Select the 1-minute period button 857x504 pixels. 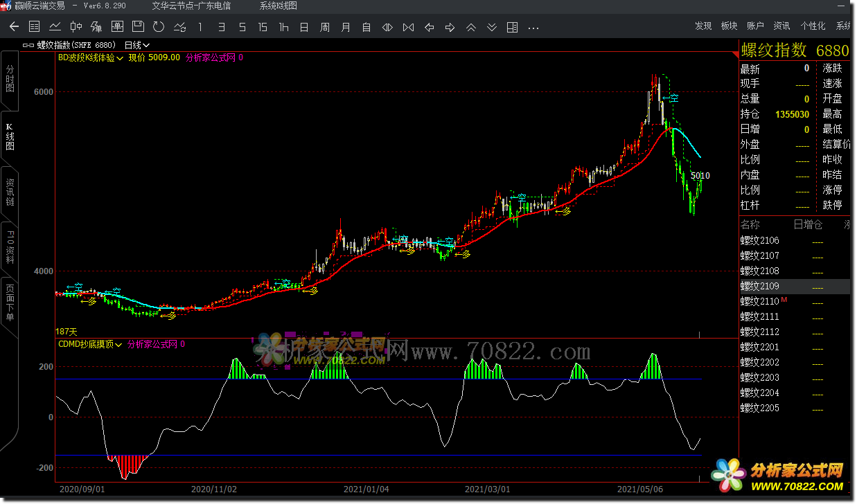tap(200, 27)
